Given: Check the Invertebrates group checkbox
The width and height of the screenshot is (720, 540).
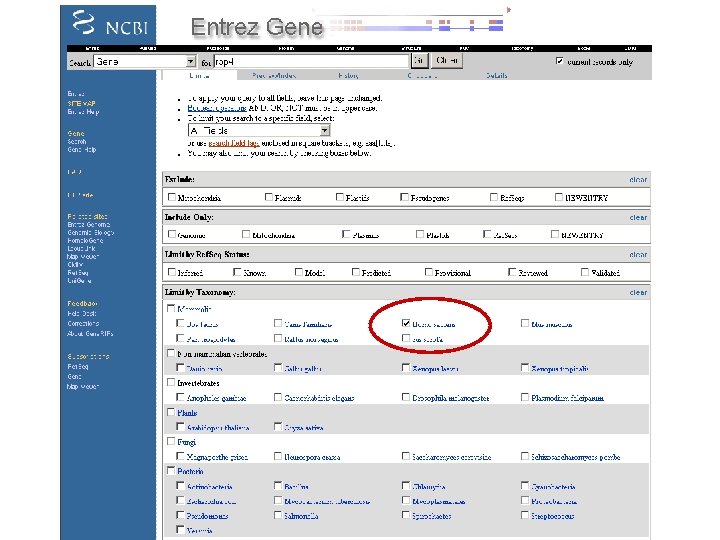Looking at the screenshot, I should [171, 382].
